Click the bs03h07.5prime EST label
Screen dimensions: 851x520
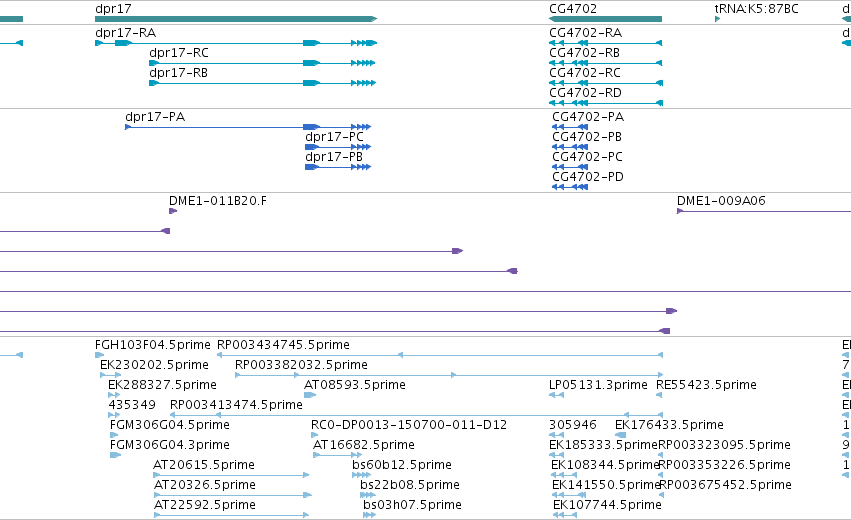coord(412,505)
